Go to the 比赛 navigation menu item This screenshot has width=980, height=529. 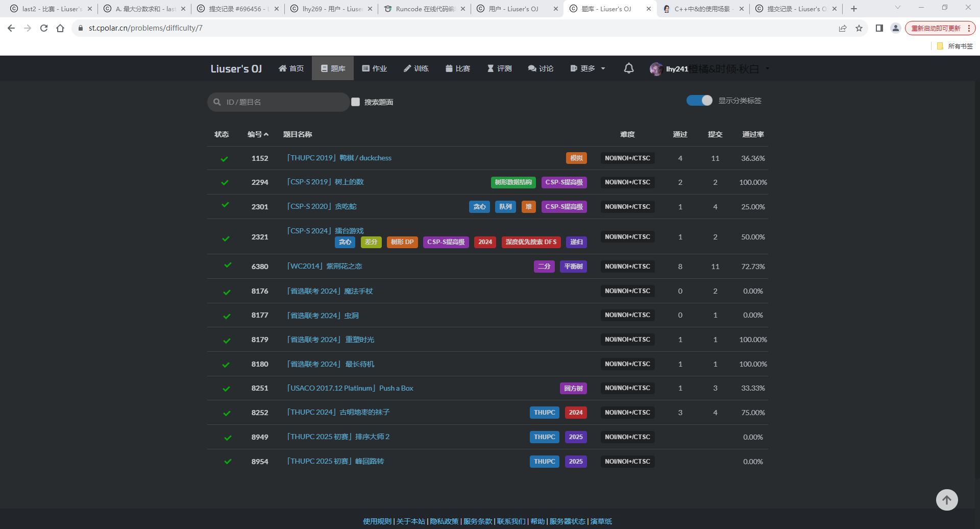(x=458, y=68)
